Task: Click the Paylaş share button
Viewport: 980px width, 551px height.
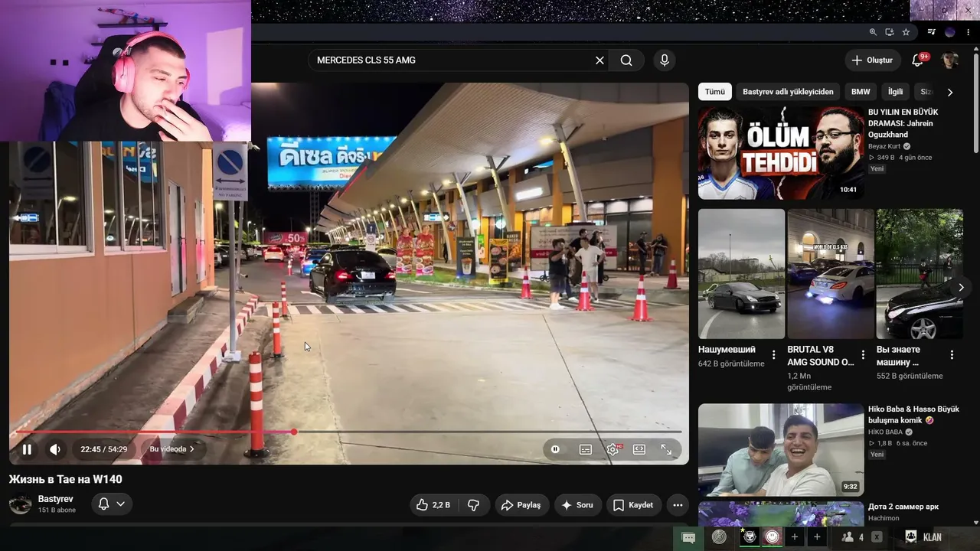Action: click(x=521, y=505)
